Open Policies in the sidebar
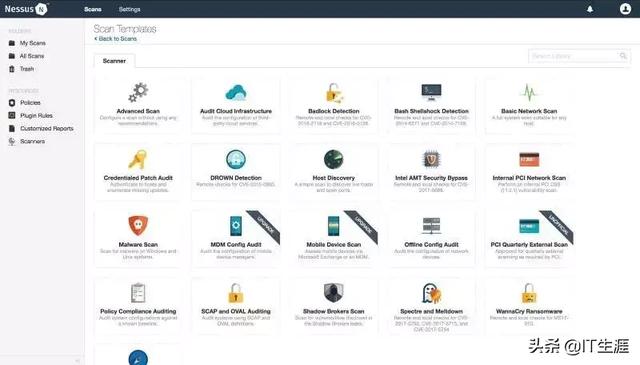640x365 pixels. 30,103
